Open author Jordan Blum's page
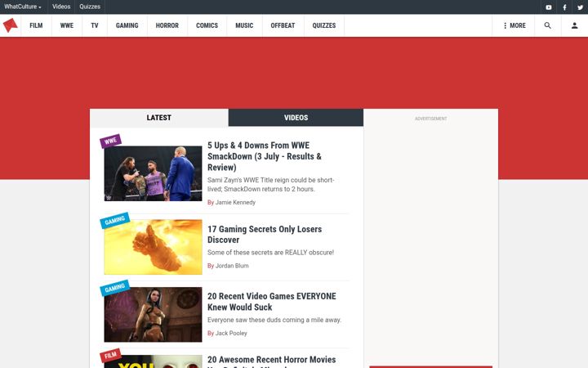 coord(232,266)
